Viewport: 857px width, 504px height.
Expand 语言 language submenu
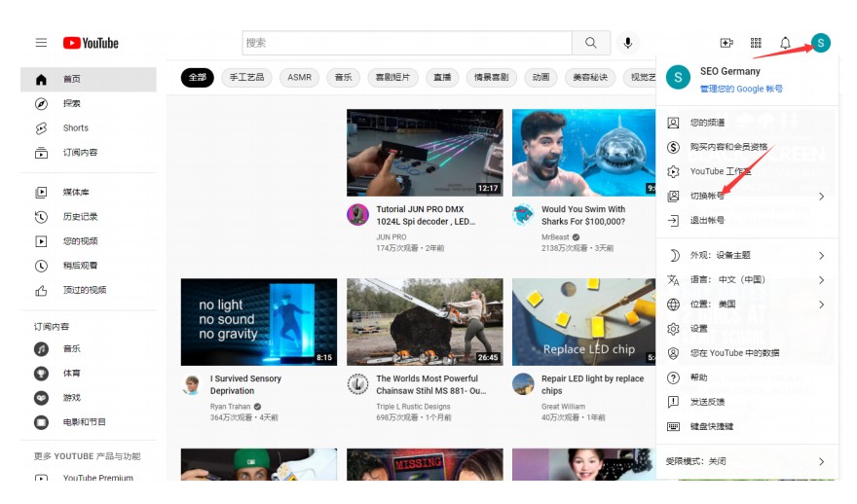point(747,279)
